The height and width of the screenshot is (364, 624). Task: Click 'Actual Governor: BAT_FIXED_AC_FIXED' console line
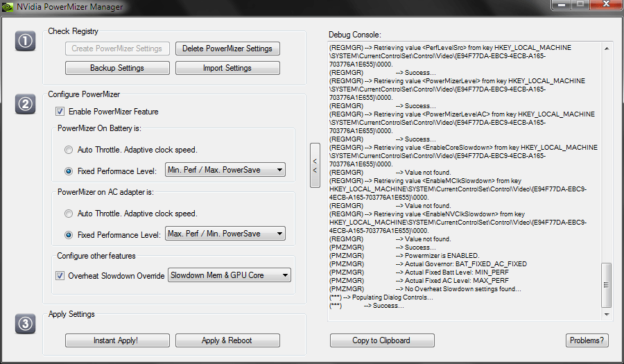461,264
